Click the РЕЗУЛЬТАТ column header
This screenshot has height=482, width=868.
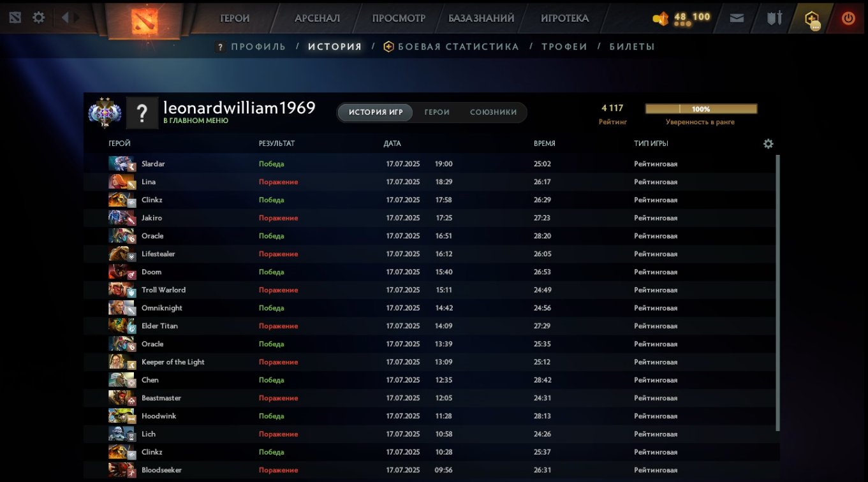[x=277, y=143]
